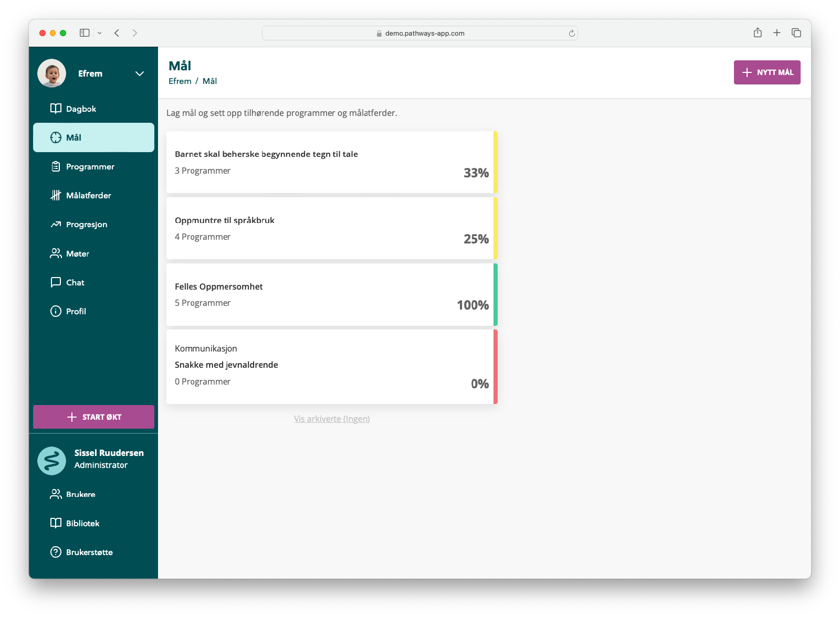
Task: Go back with the Safari back arrow
Action: coord(117,33)
